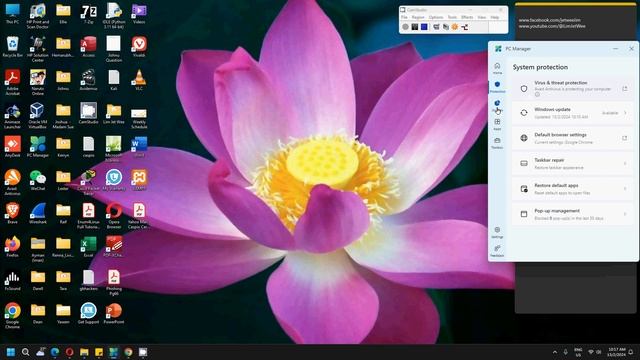This screenshot has height=360, width=640.
Task: Select the Brave desktop icon
Action: click(x=12, y=213)
